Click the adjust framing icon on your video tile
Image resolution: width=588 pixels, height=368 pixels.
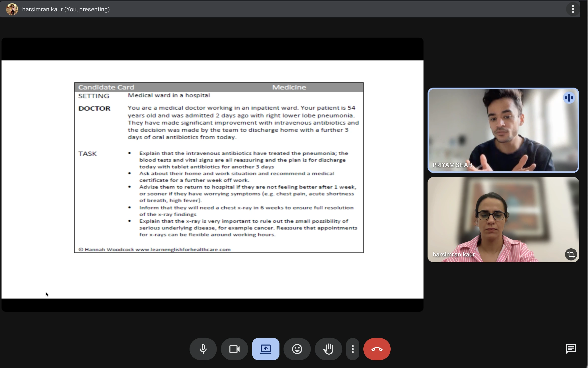click(571, 254)
